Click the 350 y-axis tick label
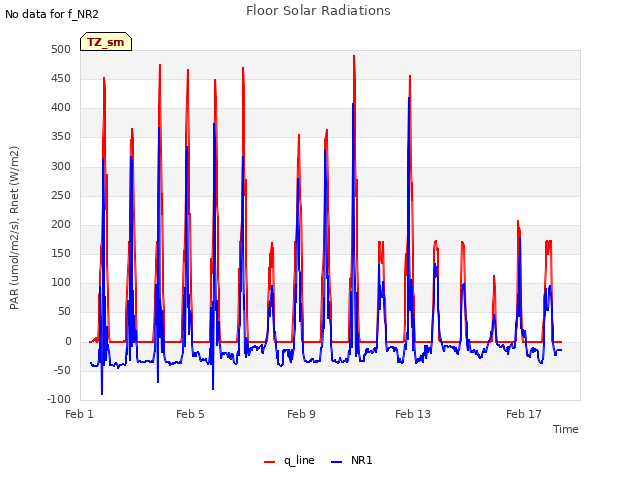This screenshot has height=480, width=640. click(61, 137)
